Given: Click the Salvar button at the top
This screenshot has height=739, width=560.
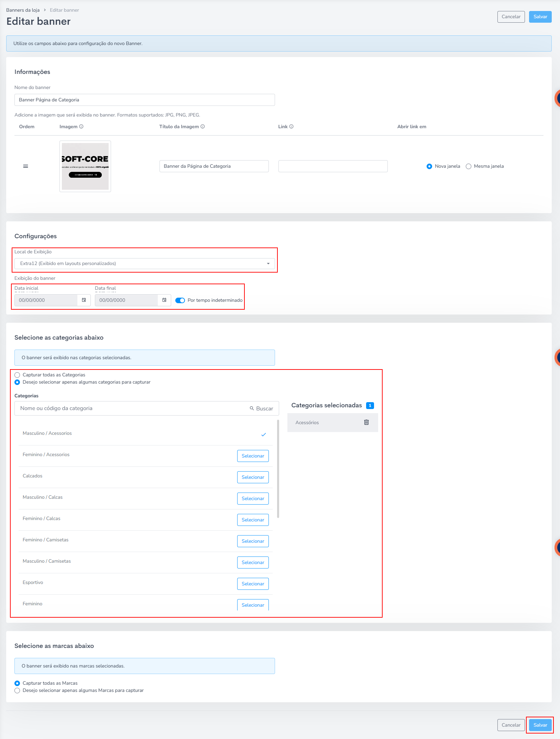Looking at the screenshot, I should coord(540,17).
